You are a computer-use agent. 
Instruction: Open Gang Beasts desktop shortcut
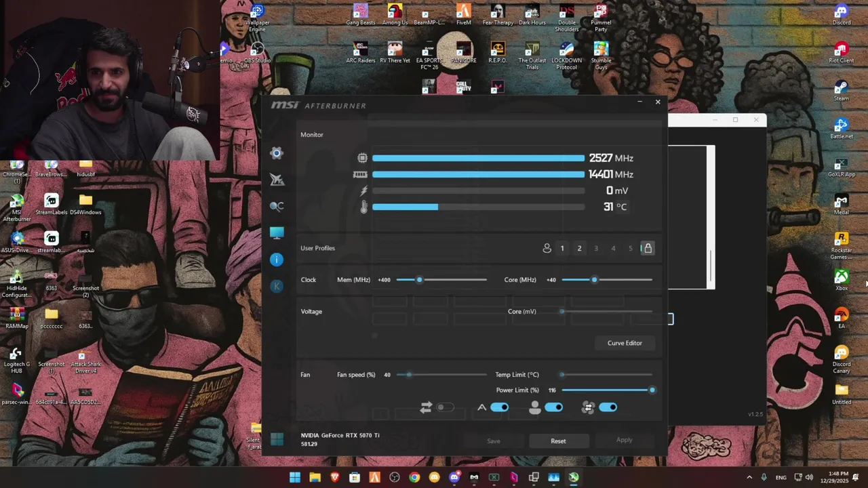pos(361,15)
